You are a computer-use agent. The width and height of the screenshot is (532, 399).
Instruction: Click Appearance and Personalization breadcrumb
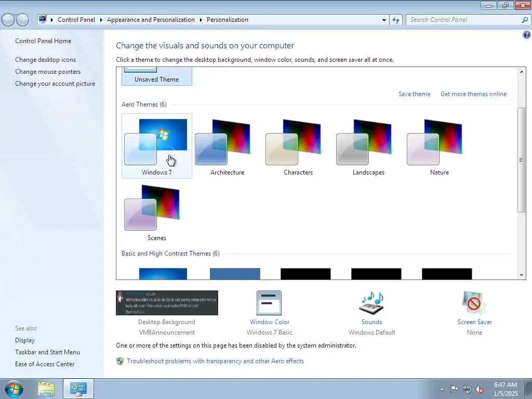(151, 20)
